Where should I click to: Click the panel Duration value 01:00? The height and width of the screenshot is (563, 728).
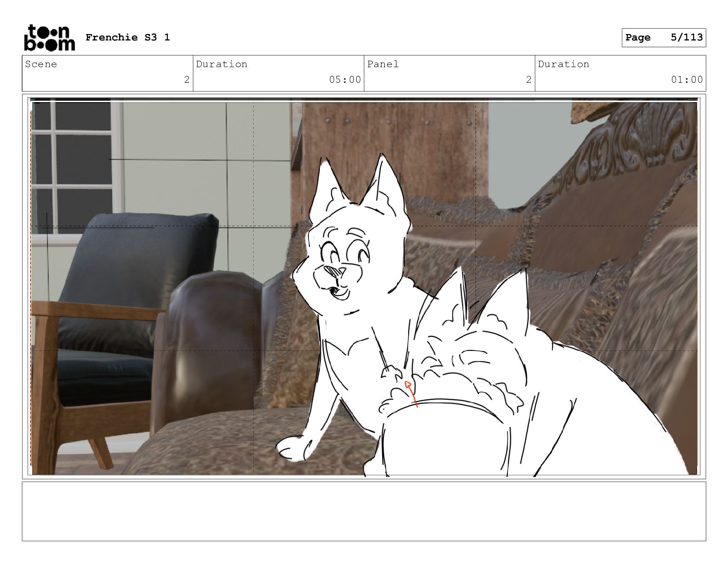[687, 80]
